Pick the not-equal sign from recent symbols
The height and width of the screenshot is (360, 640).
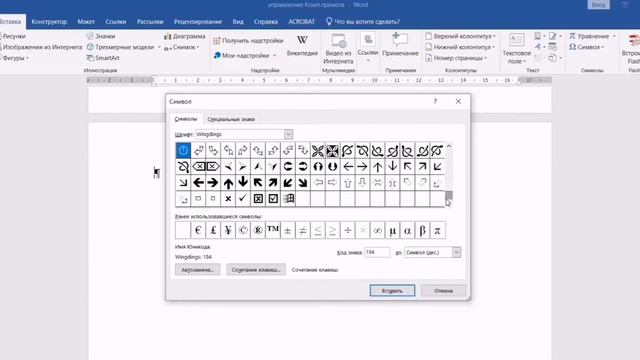303,230
